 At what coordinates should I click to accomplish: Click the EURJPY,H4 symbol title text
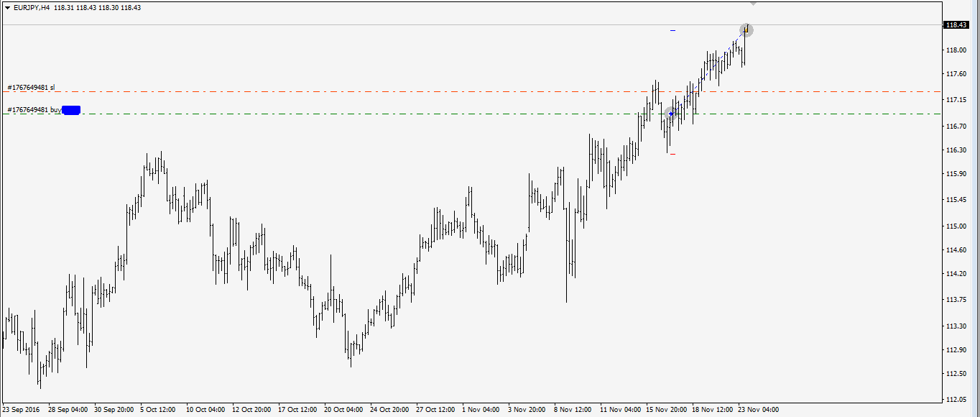32,7
